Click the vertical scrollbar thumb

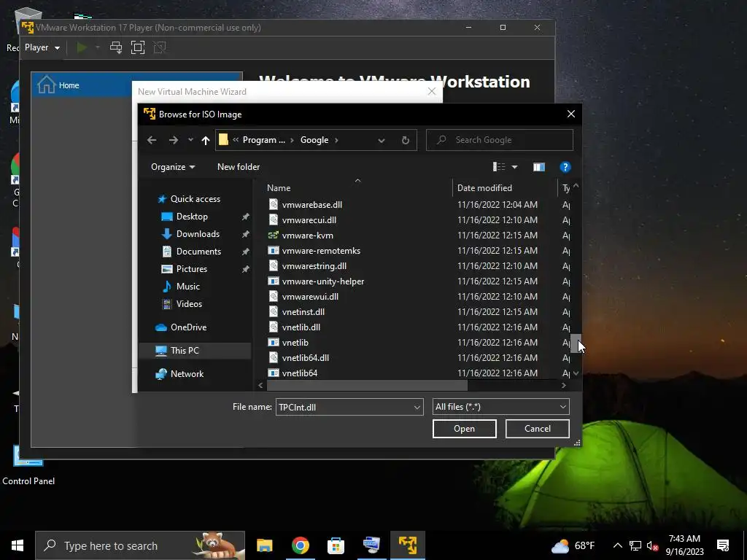(576, 343)
